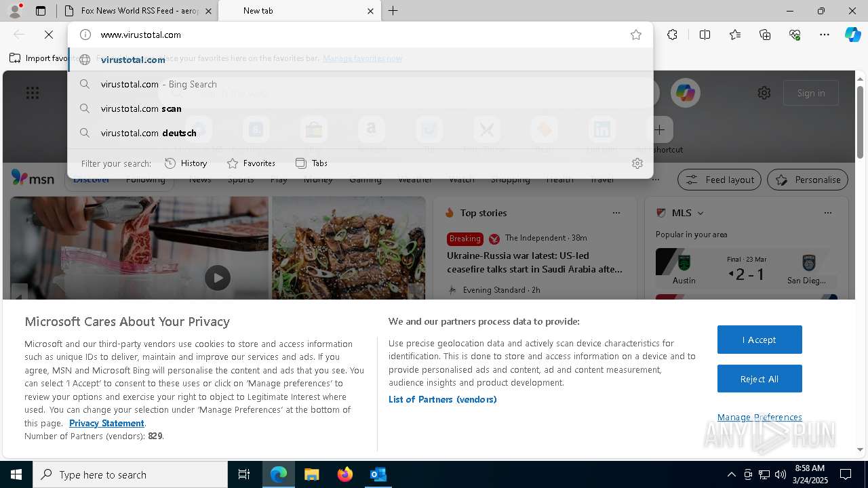Screen dimensions: 868x488
Task: Open a new tab with plus button
Action: [x=393, y=11]
